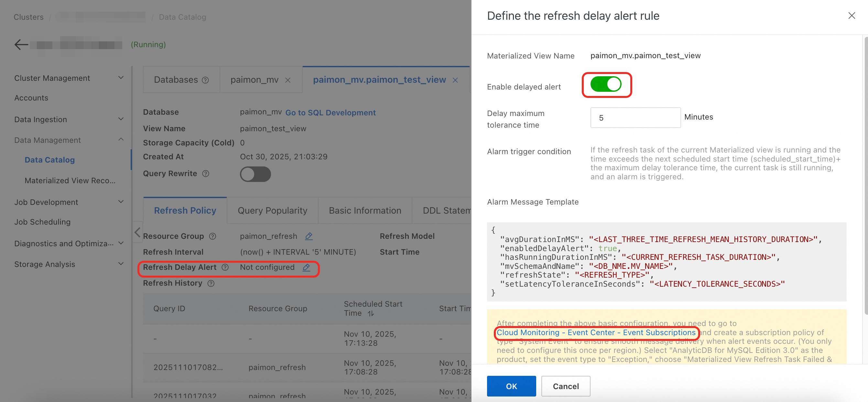Edit Refresh Delay Alert with pencil icon

pos(306,267)
